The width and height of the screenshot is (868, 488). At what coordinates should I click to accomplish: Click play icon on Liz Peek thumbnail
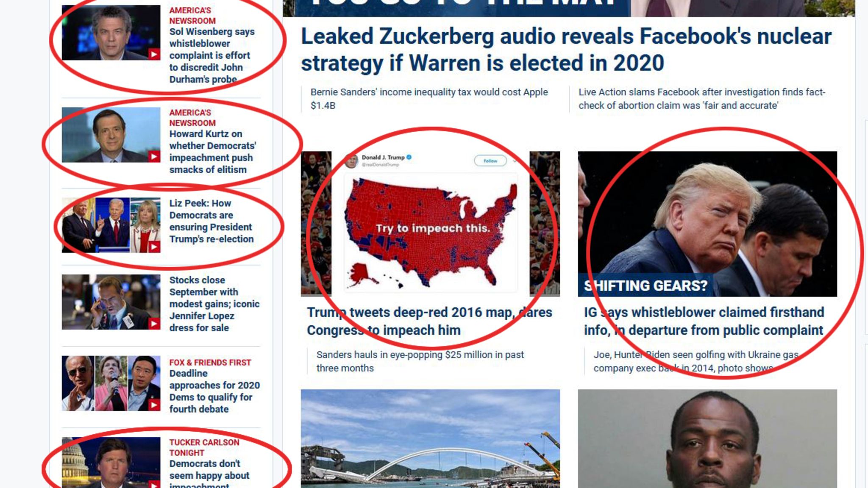[154, 247]
